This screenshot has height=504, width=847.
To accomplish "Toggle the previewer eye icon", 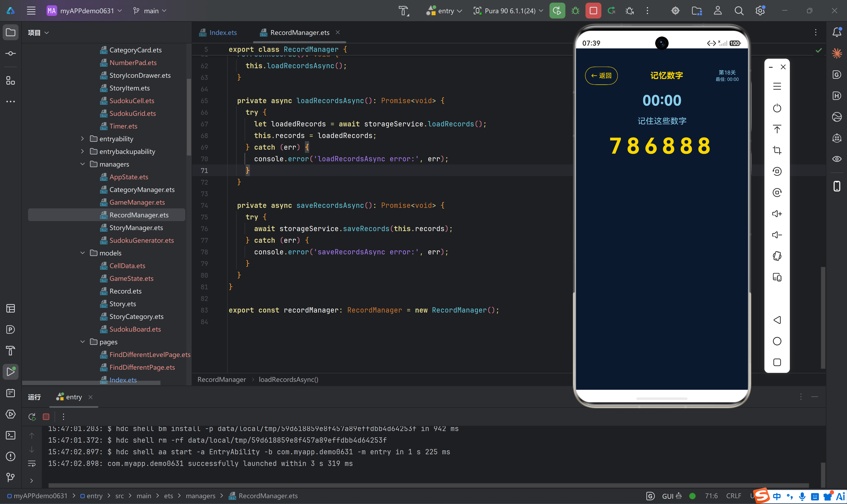I will [x=836, y=159].
